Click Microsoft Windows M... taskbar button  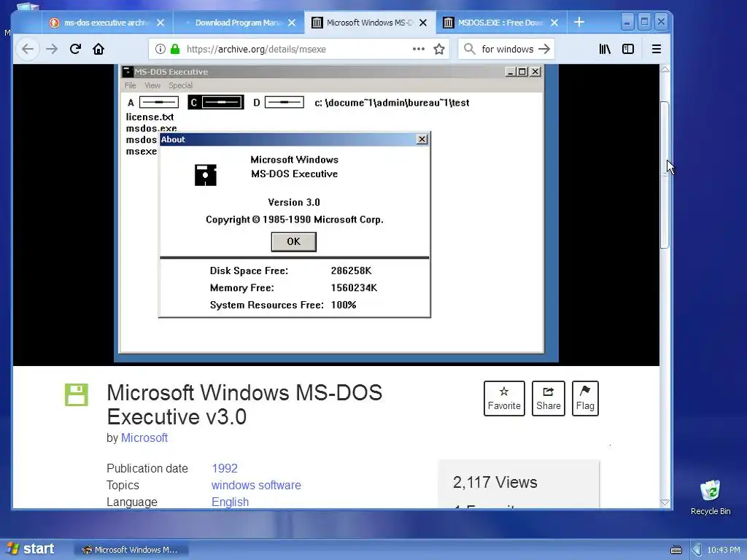tap(131, 550)
